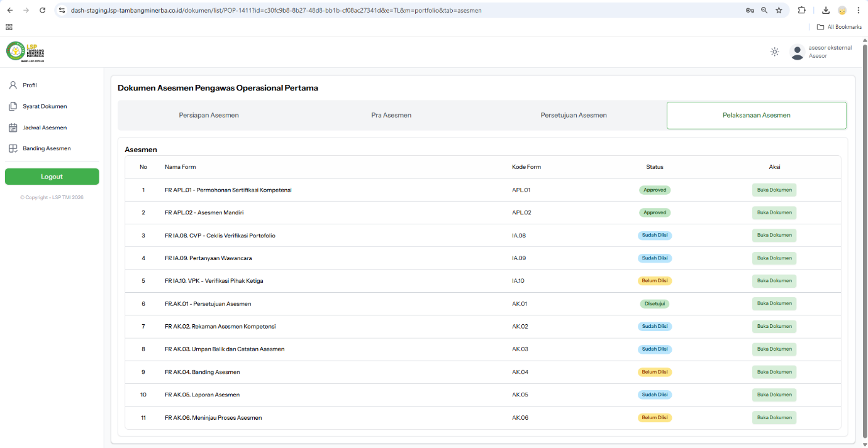Click the Kode Form column header
The height and width of the screenshot is (448, 868).
tap(526, 167)
